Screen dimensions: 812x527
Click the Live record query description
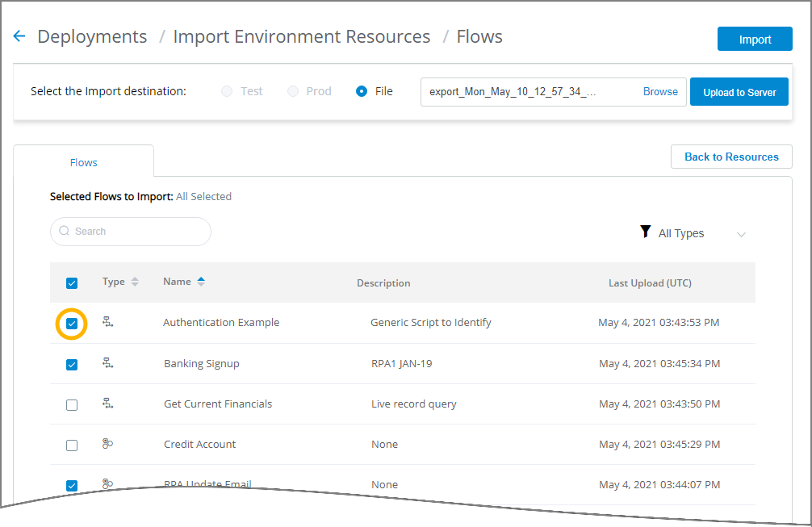[x=414, y=404]
